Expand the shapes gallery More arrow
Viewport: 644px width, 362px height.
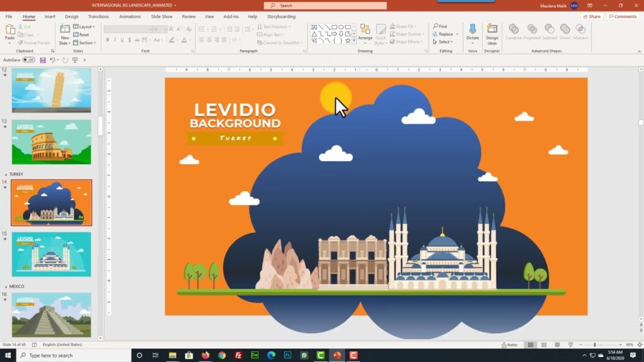tap(354, 41)
